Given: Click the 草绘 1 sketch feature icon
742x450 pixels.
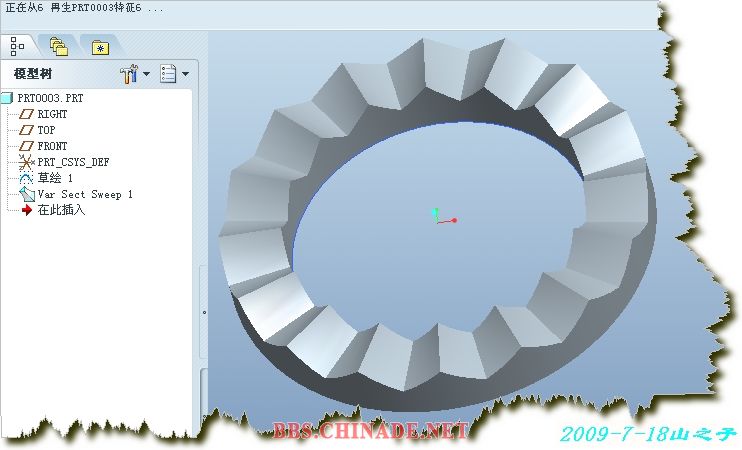Looking at the screenshot, I should [27, 178].
